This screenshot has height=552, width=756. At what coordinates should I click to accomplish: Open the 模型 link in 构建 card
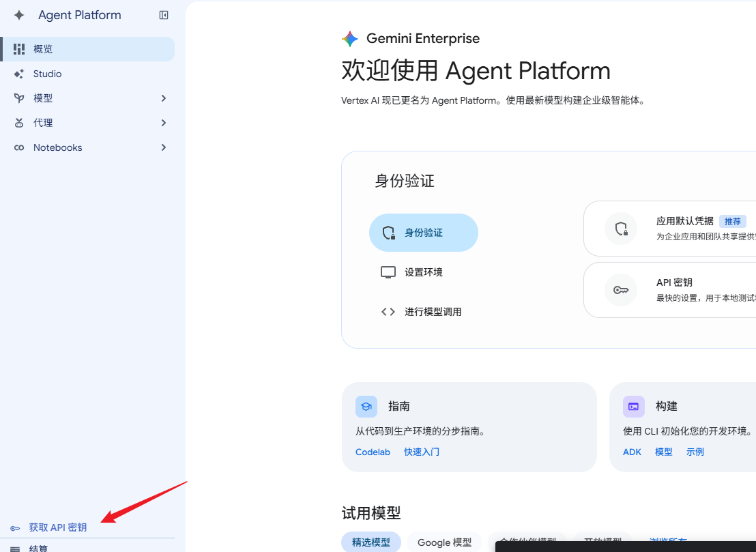[664, 452]
